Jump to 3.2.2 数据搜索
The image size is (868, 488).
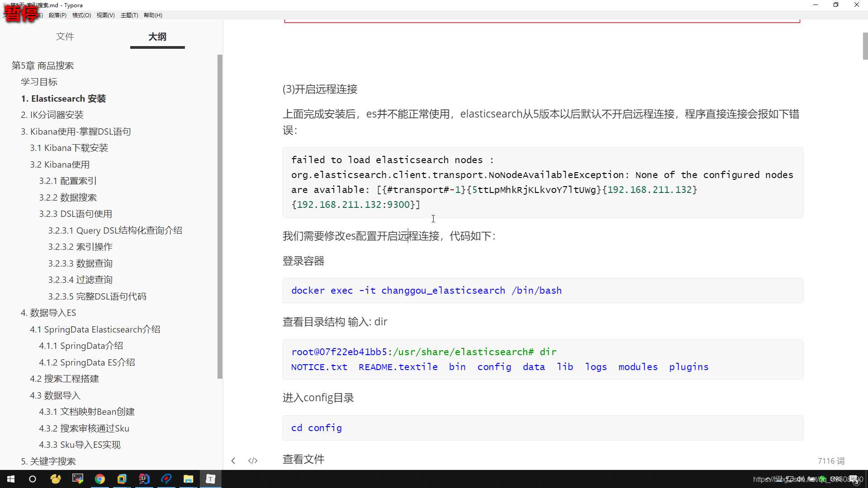(68, 197)
